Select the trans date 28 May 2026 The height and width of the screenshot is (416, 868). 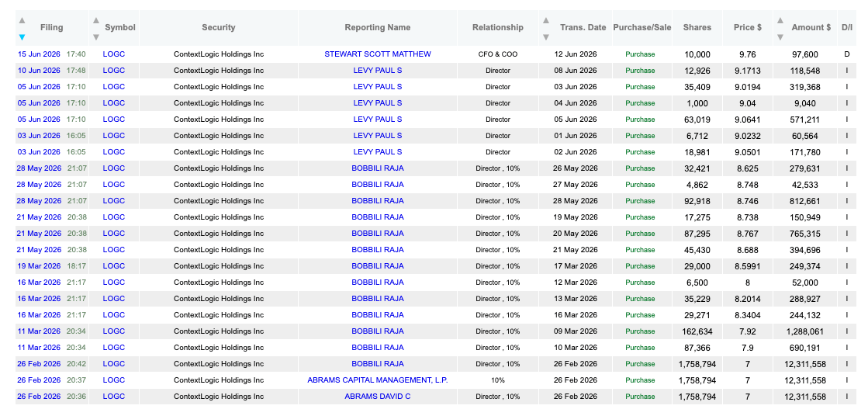pos(576,200)
